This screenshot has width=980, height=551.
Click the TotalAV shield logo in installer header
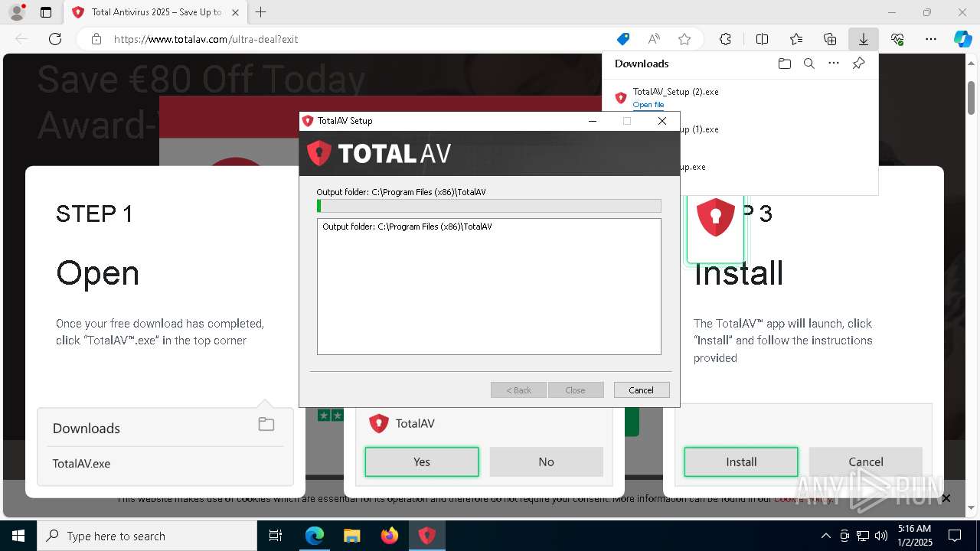pyautogui.click(x=318, y=153)
